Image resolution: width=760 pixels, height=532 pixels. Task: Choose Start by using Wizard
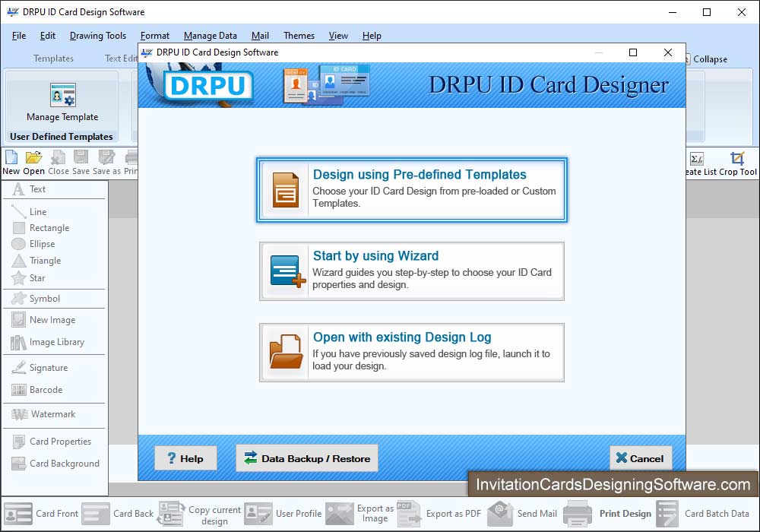pyautogui.click(x=412, y=271)
